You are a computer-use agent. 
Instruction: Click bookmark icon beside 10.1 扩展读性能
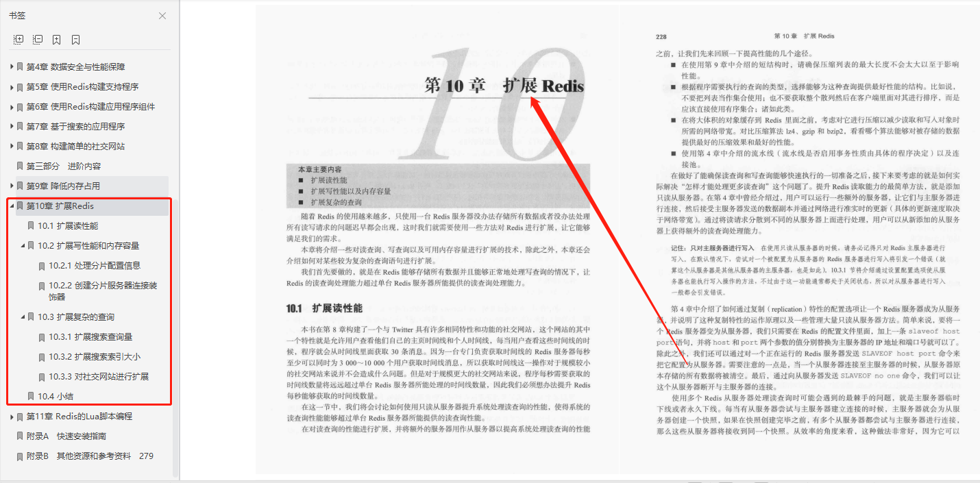pos(31,226)
